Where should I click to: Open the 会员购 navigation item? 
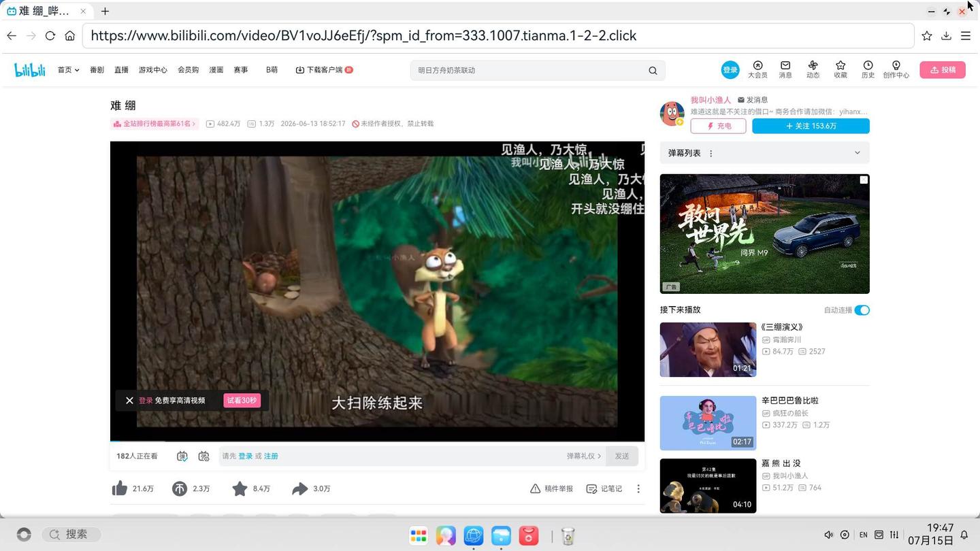pos(188,70)
